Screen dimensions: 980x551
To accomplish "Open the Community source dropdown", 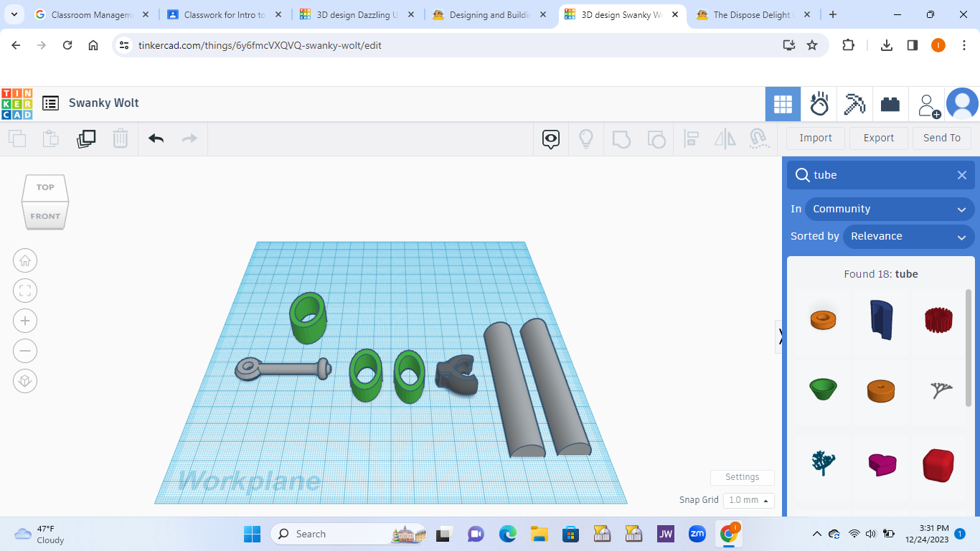I will pyautogui.click(x=890, y=209).
